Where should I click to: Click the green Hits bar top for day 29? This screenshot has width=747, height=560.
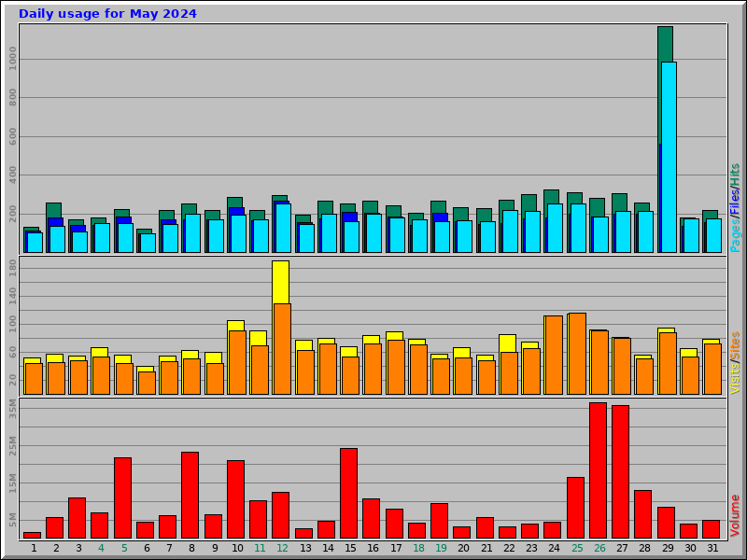pyautogui.click(x=665, y=43)
